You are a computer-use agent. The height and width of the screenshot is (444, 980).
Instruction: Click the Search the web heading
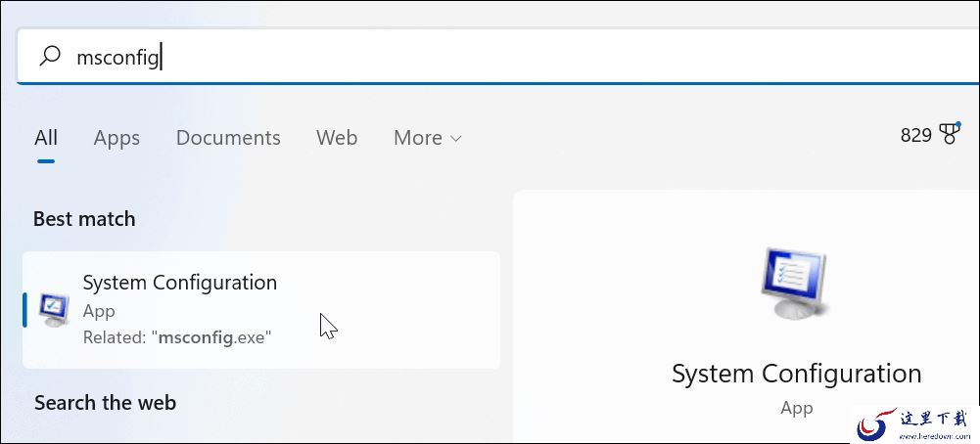tap(105, 403)
